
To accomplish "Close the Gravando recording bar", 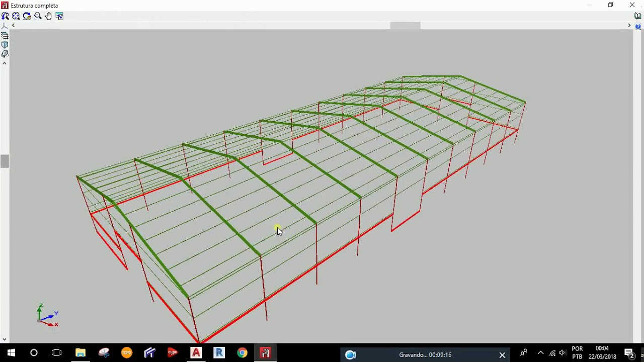I will coord(502,355).
